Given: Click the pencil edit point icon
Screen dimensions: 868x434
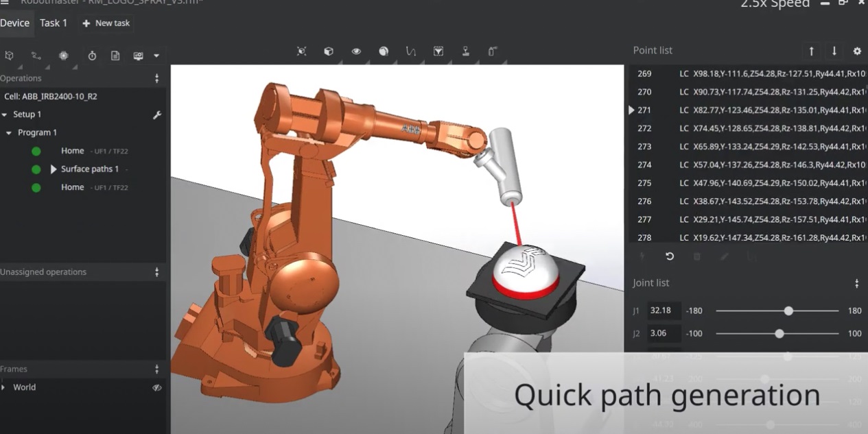Looking at the screenshot, I should pos(725,256).
